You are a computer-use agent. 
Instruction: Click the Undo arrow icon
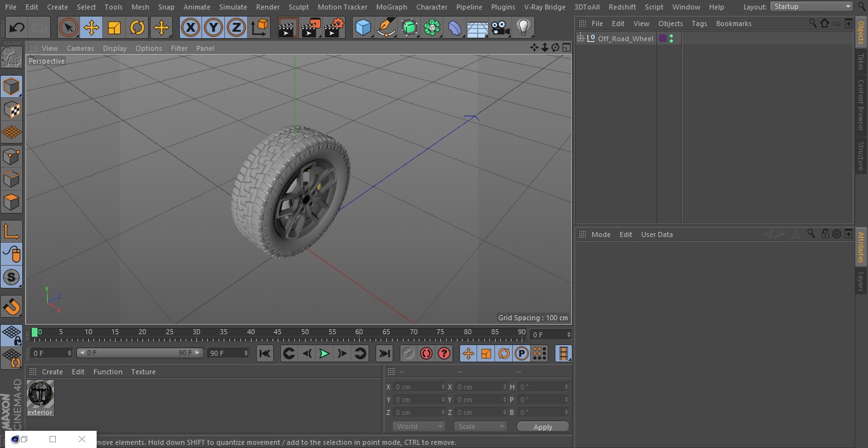click(x=17, y=27)
